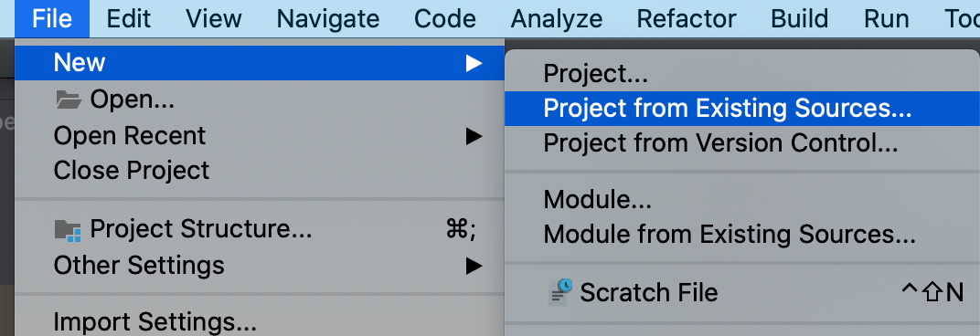Viewport: 980px width, 336px height.
Task: Expand the New submenu arrow
Action: pos(474,62)
